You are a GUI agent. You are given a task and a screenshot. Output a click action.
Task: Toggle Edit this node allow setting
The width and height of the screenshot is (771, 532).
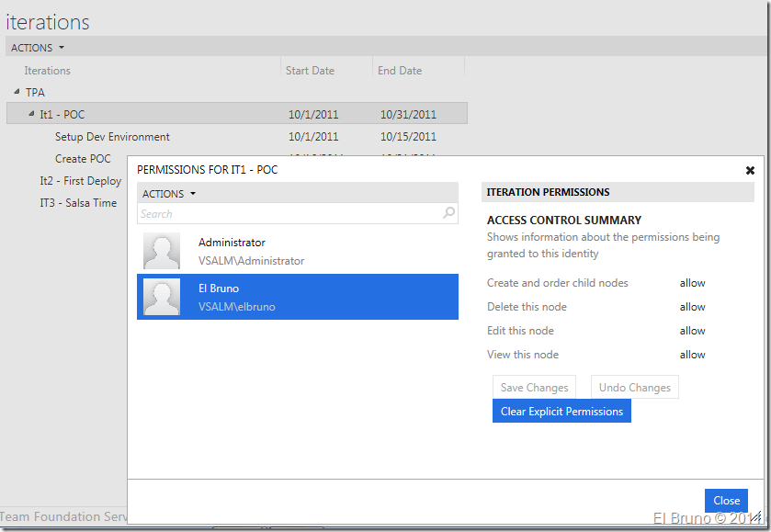click(692, 331)
